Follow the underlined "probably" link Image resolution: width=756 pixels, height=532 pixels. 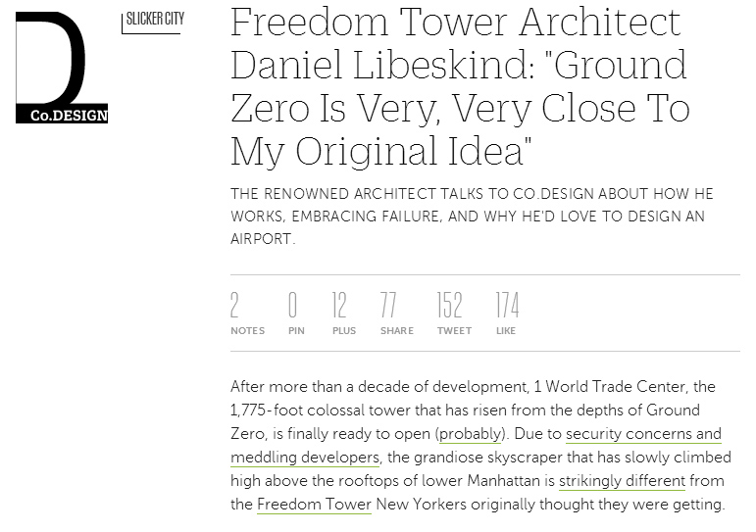pyautogui.click(x=470, y=433)
